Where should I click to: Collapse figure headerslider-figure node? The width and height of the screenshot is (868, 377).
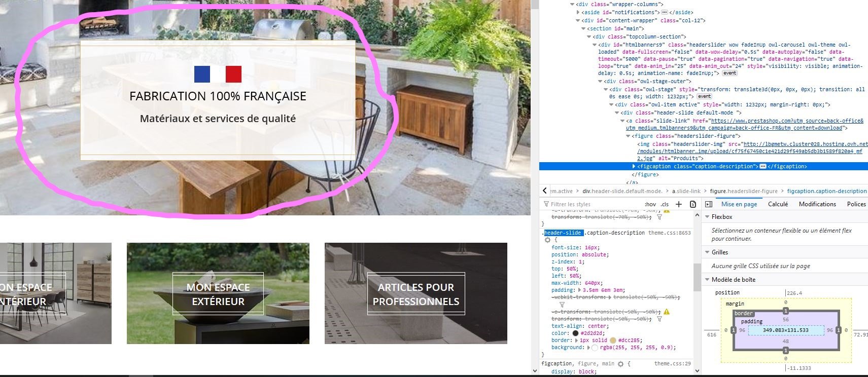click(x=628, y=136)
